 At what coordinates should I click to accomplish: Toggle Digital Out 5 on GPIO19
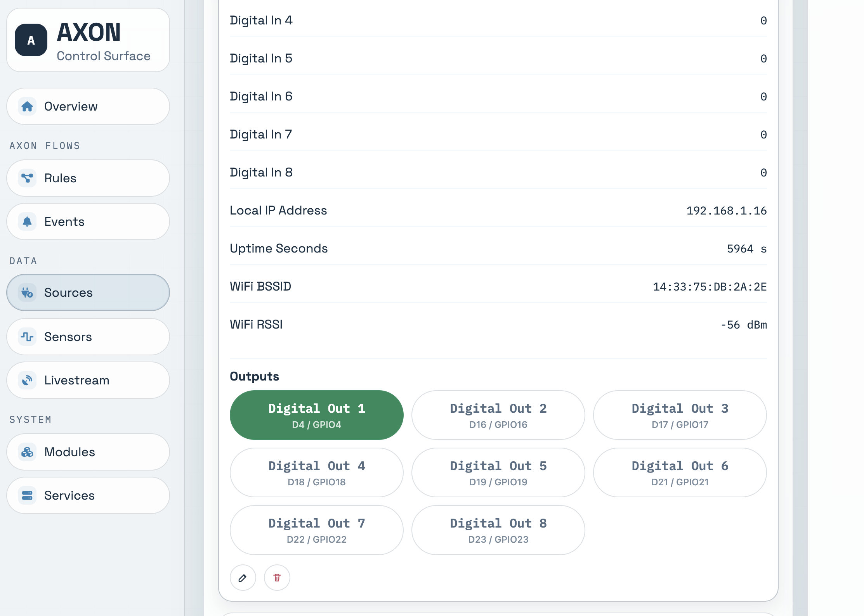[x=498, y=472]
